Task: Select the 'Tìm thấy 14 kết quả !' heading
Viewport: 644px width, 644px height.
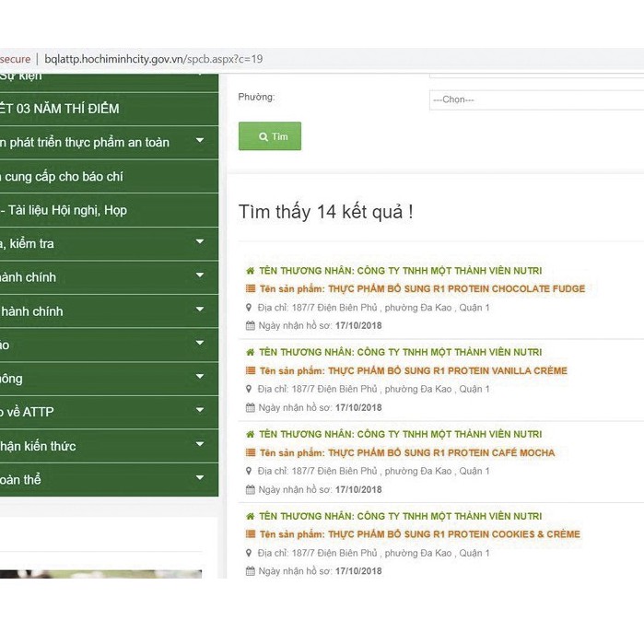Action: tap(326, 212)
